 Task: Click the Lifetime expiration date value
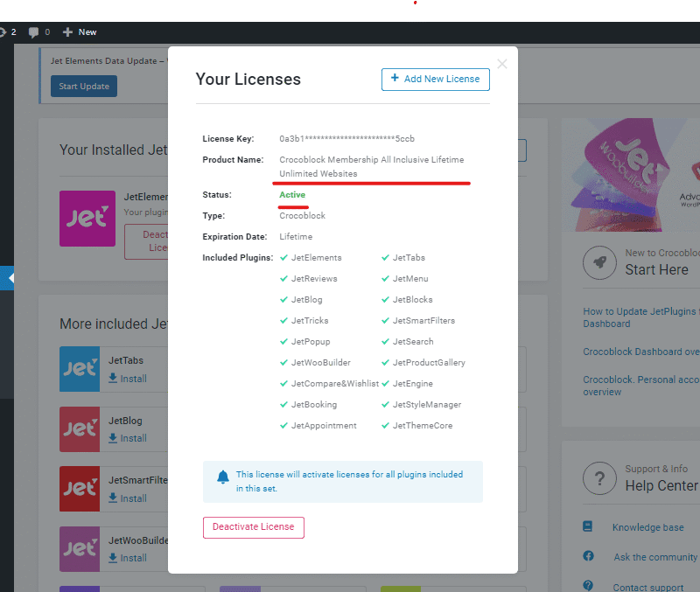[296, 237]
